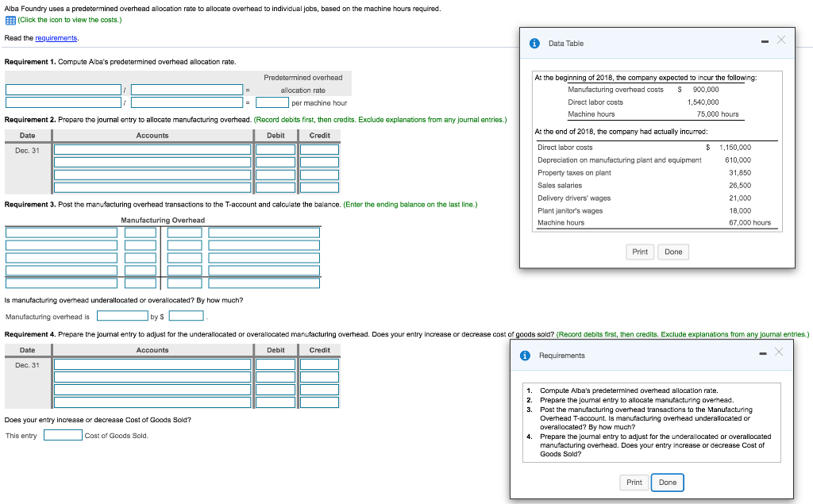Click top-right description field in Manufacturing Overhead T-account
Viewport: 813px width, 504px height.
(264, 233)
